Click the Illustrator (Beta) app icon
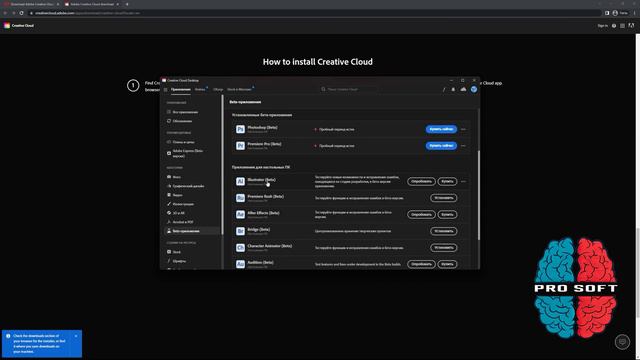Viewport: 640px width, 360px height. pos(240,181)
